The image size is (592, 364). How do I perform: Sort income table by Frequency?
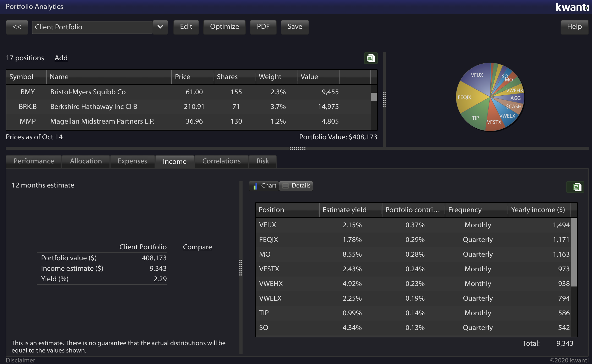(476, 210)
